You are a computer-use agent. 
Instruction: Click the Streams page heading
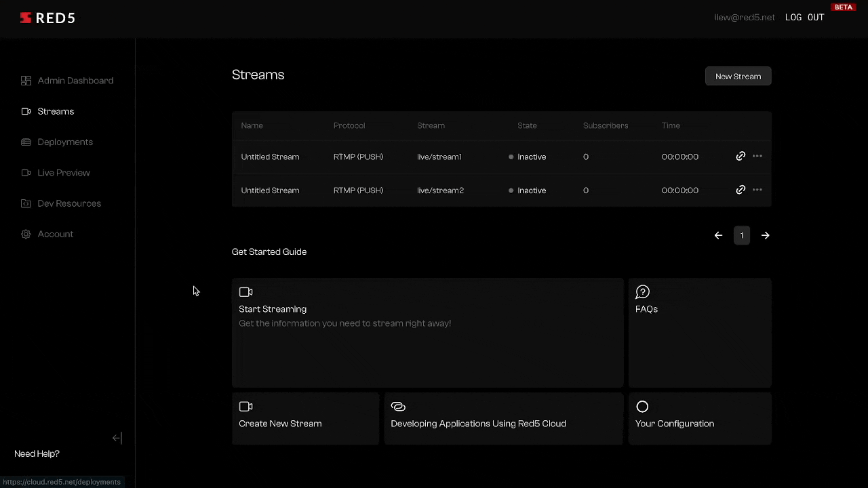258,75
